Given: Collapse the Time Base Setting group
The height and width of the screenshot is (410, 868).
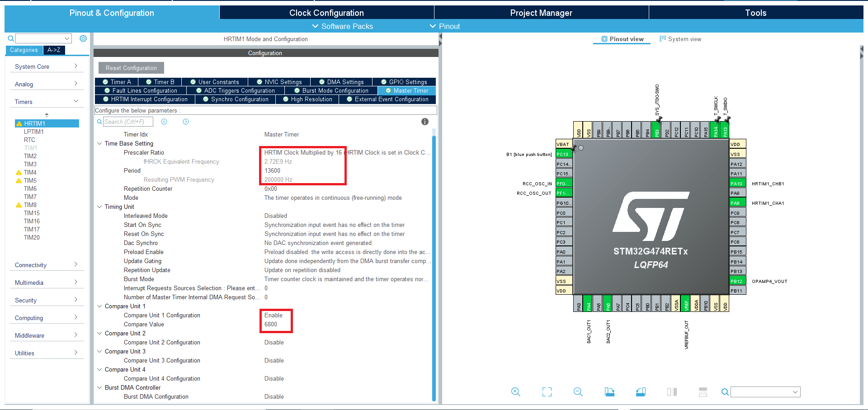Looking at the screenshot, I should (x=99, y=143).
